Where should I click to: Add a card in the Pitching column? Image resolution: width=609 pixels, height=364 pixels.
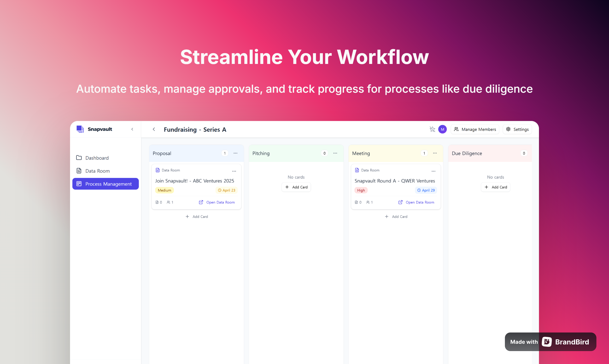tap(296, 187)
